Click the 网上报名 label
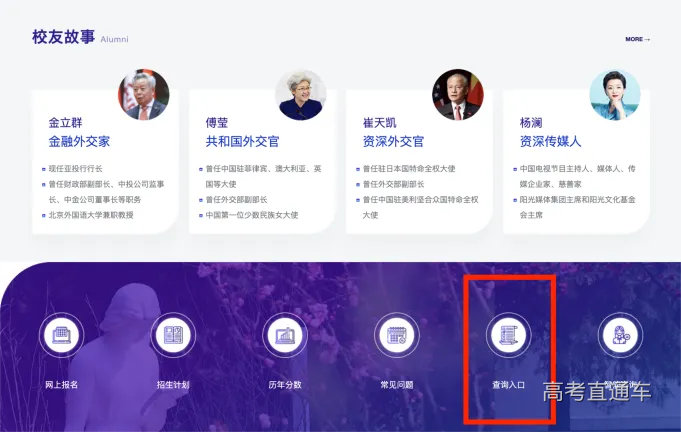The image size is (681, 432). coord(61,385)
